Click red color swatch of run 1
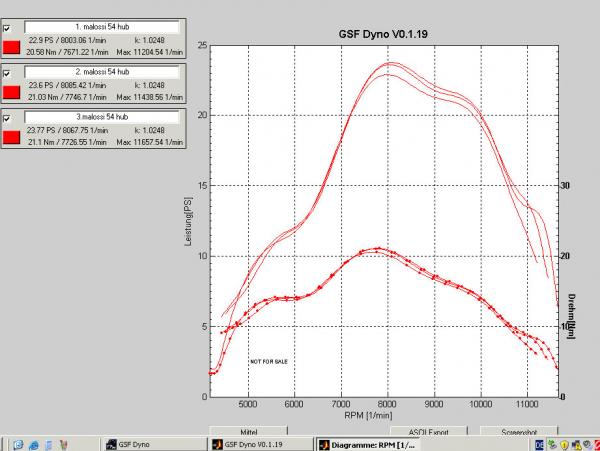Viewport: 600px width, 451px height. click(11, 47)
